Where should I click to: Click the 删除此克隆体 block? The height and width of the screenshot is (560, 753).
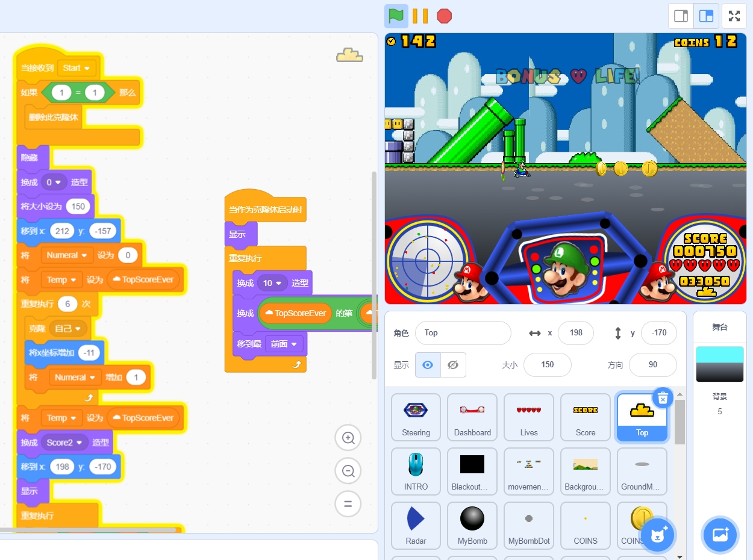click(53, 117)
